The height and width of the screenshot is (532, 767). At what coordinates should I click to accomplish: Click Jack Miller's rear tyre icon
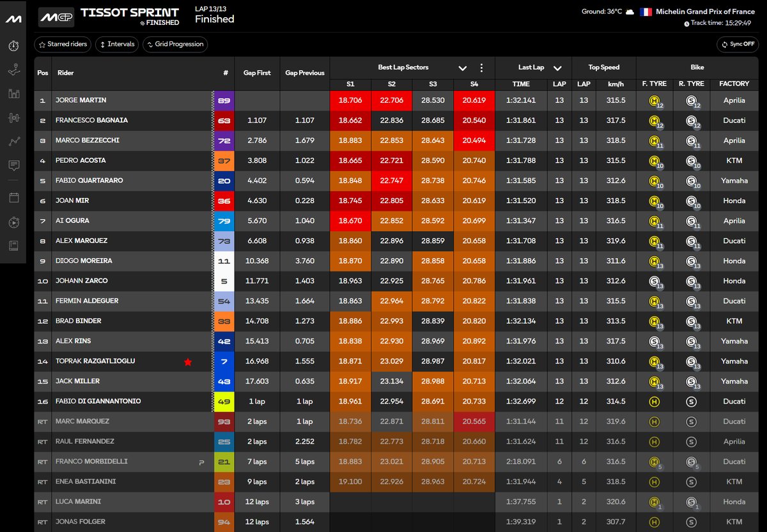click(x=691, y=381)
